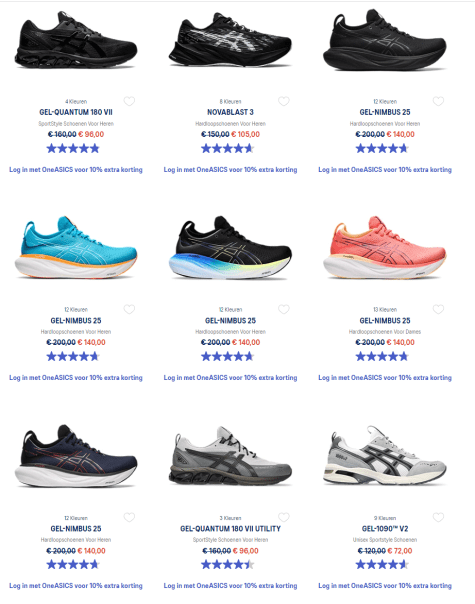This screenshot has height=604, width=475.
Task: View star rating reviews for NOVABLAST 3
Action: [227, 148]
